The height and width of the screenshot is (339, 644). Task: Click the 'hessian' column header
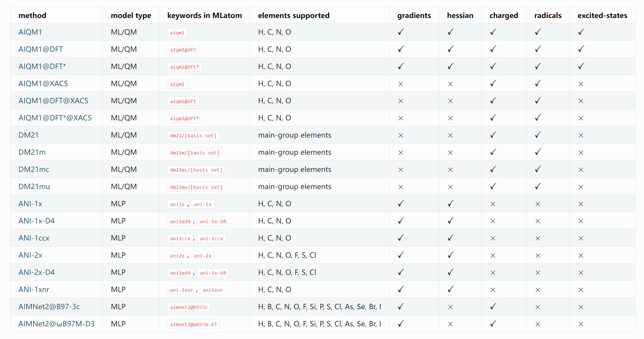[460, 15]
